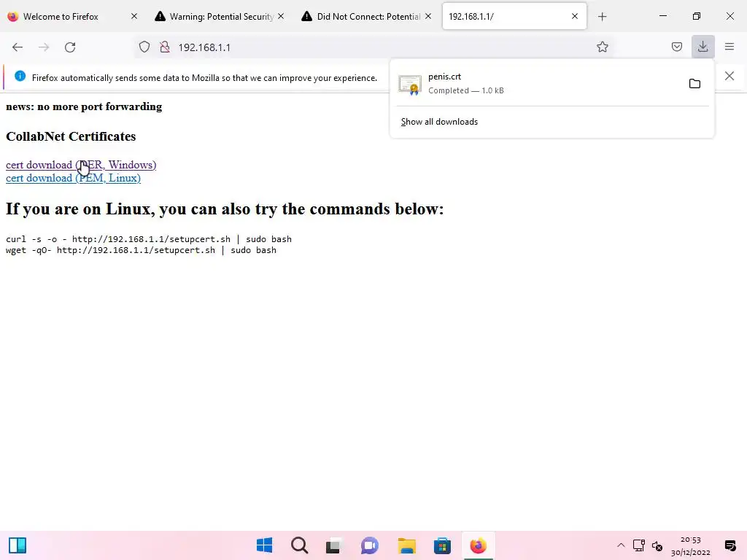Click Show all downloads
This screenshot has height=560, width=747.
(439, 122)
